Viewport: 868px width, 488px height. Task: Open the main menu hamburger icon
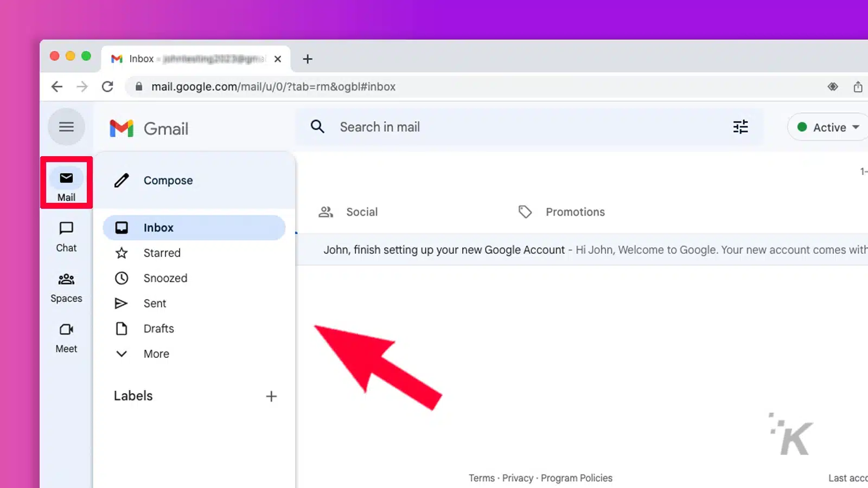click(66, 127)
